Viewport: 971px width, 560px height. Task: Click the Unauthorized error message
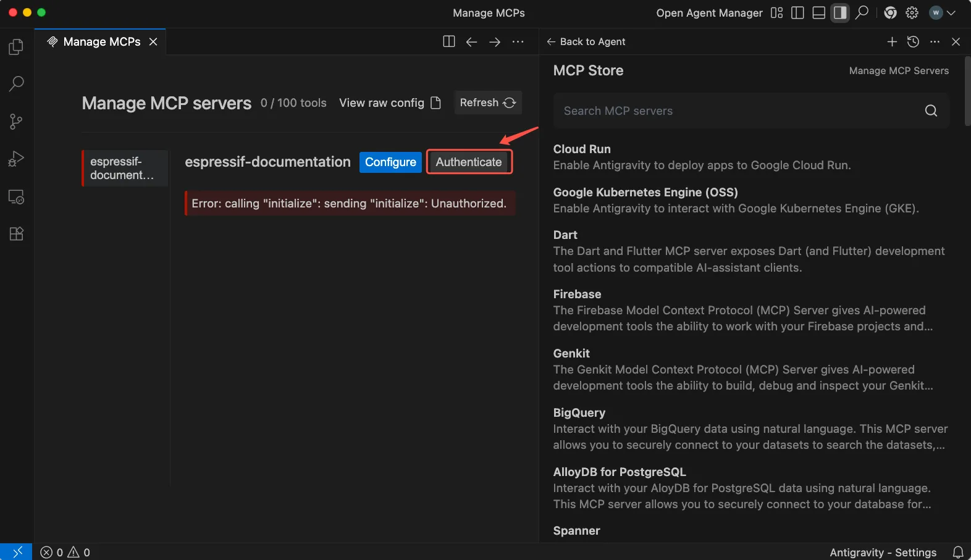click(350, 203)
